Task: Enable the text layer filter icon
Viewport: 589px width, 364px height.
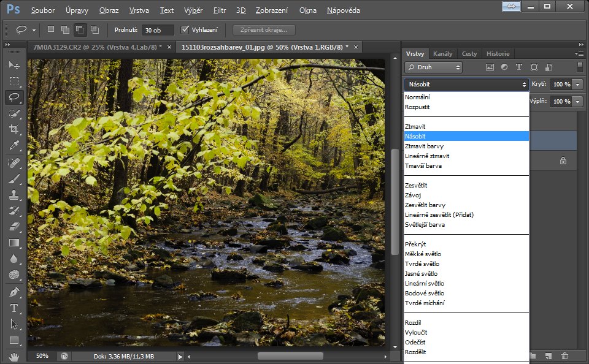Action: [519, 67]
